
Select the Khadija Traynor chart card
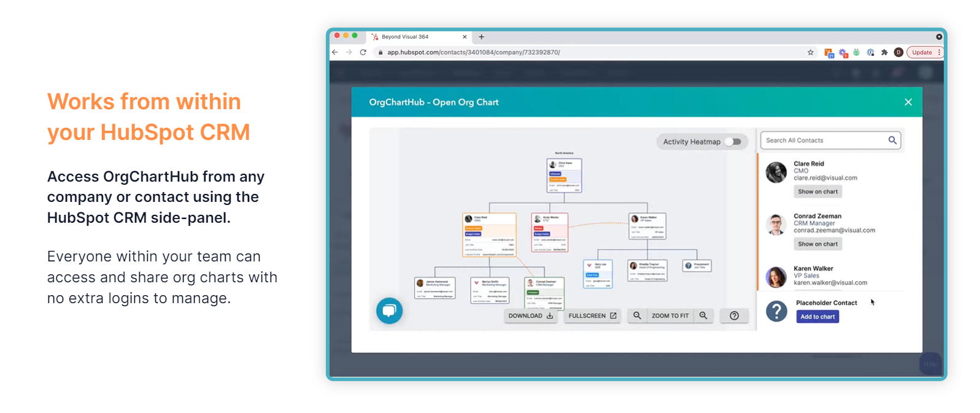647,271
